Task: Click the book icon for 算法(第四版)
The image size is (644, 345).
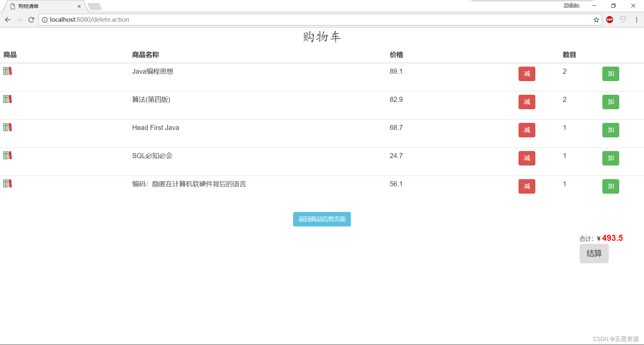Action: click(x=7, y=99)
